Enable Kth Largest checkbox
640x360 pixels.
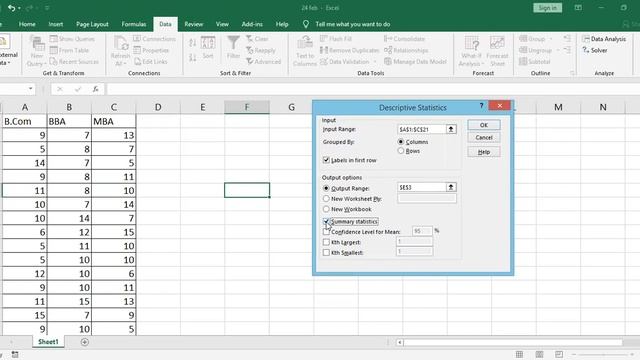point(326,242)
